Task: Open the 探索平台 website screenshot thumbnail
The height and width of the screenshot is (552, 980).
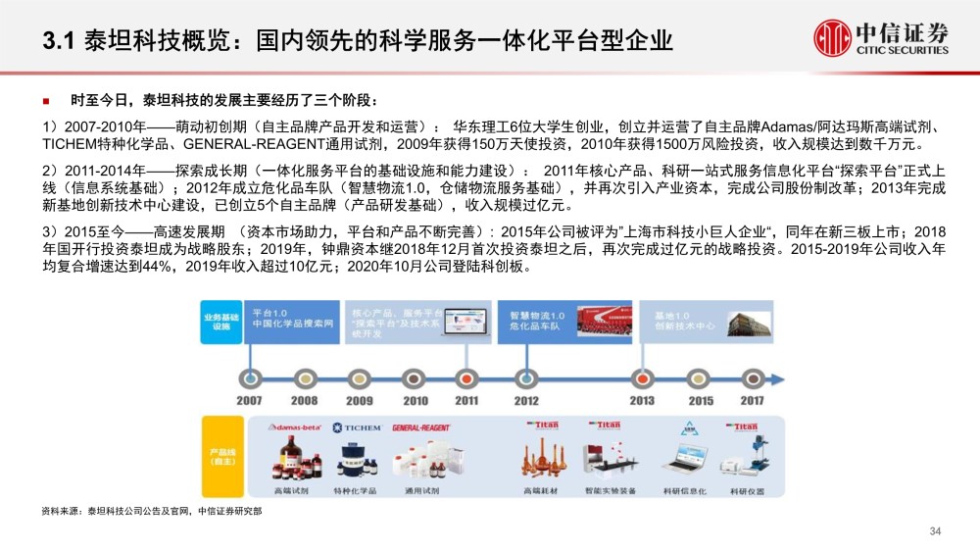Action: coord(465,322)
